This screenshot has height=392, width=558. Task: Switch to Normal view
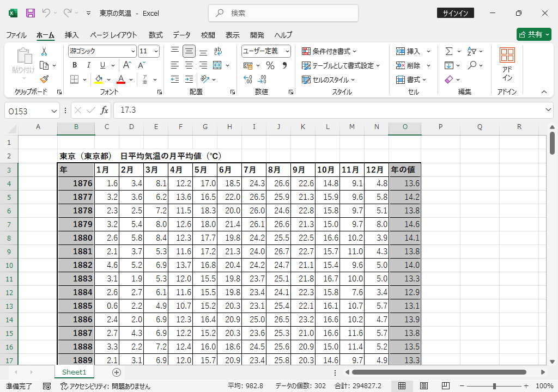click(x=402, y=385)
